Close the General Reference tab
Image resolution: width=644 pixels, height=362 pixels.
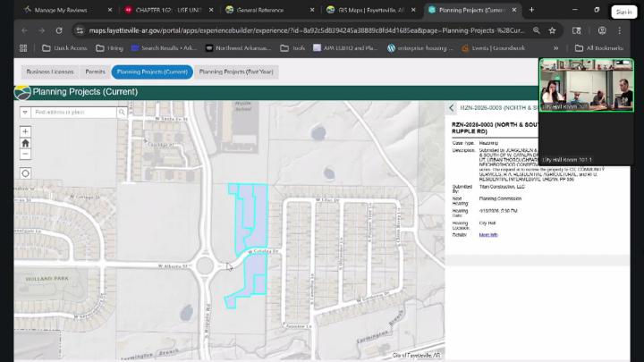pyautogui.click(x=312, y=10)
